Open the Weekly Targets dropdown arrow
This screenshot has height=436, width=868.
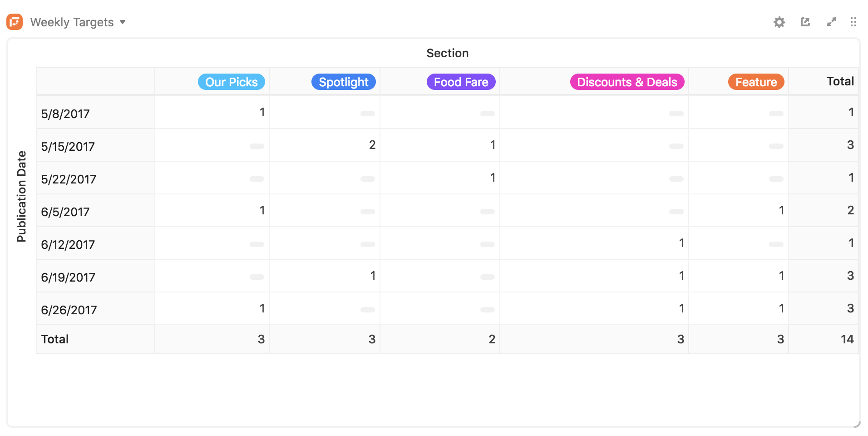click(x=123, y=22)
